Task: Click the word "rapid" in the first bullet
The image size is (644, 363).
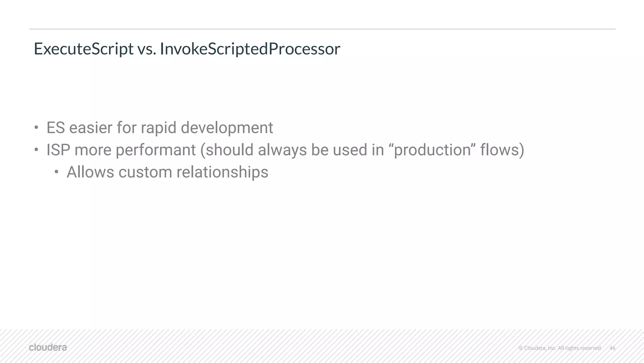Action: (x=158, y=128)
